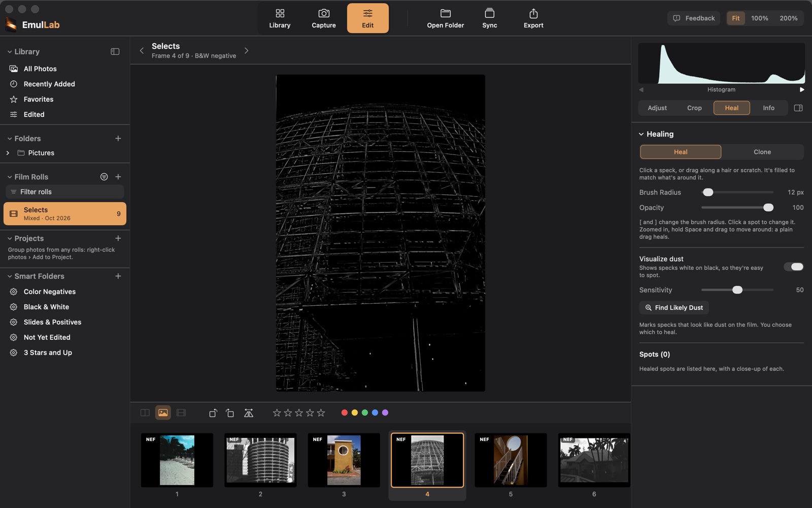The image size is (812, 508).
Task: Toggle the left sidebar panel icon
Action: [115, 52]
